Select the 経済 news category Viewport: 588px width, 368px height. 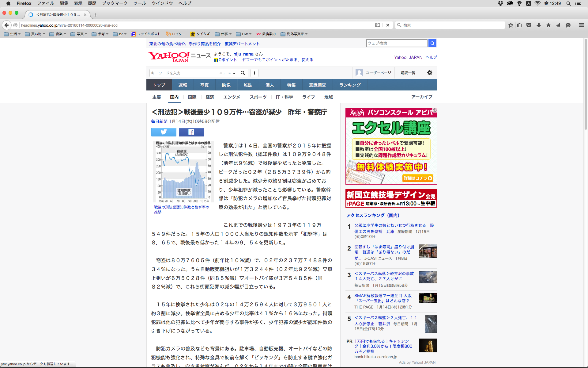tap(210, 97)
